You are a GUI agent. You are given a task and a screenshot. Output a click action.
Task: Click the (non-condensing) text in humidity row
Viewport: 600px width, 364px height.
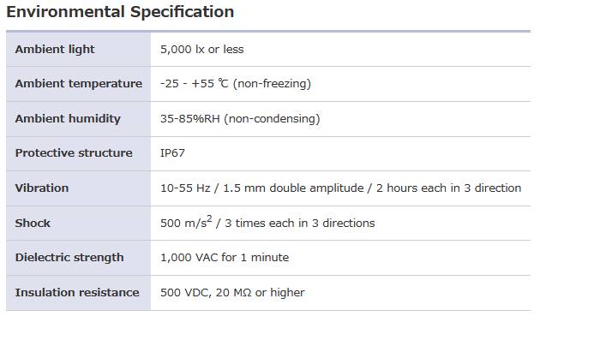coord(272,119)
